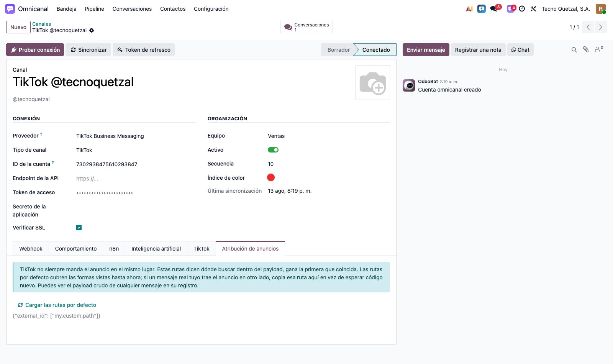
Task: Click the OdooBot author name
Action: [x=428, y=82]
